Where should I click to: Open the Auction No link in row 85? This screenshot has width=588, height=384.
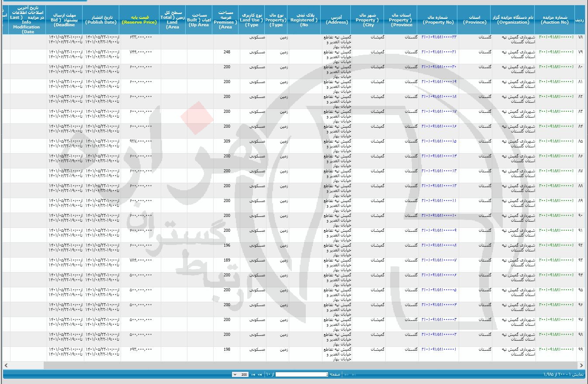click(x=556, y=141)
